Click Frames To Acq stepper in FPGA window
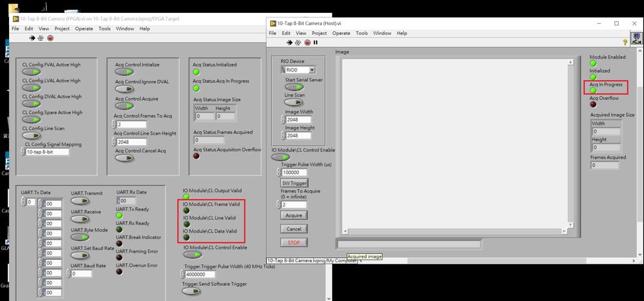Screen dimensions: 644x301 (113, 124)
